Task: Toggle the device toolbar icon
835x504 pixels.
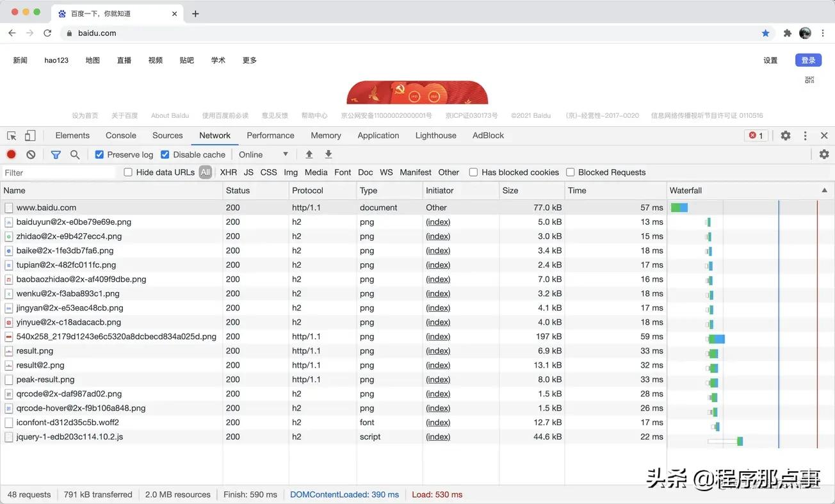Action: point(30,136)
